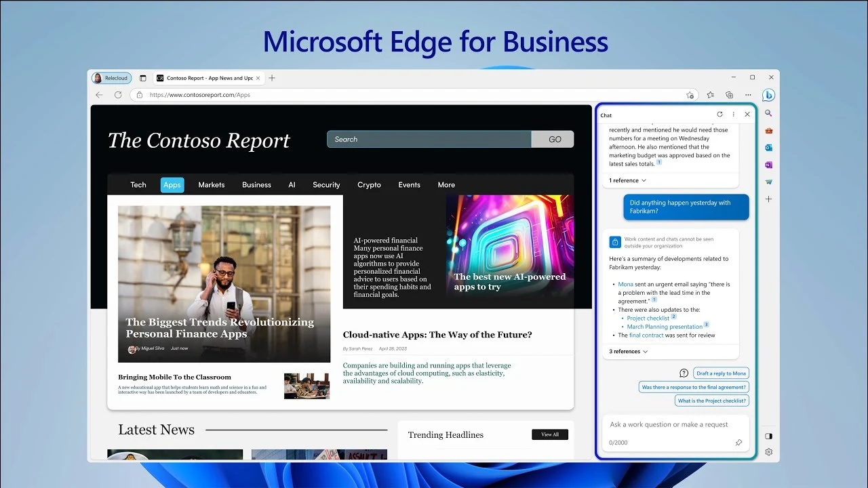Click the chat Ask a work question box
868x488 pixels.
(675, 433)
